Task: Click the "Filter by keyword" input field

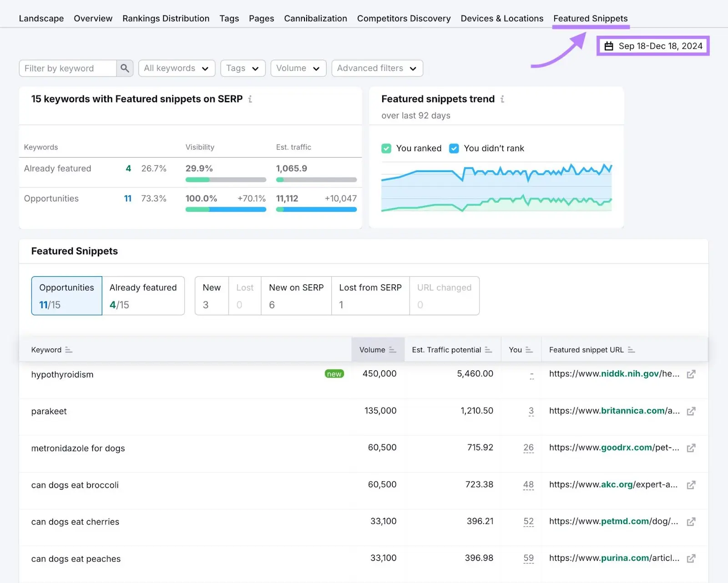Action: 67,68
